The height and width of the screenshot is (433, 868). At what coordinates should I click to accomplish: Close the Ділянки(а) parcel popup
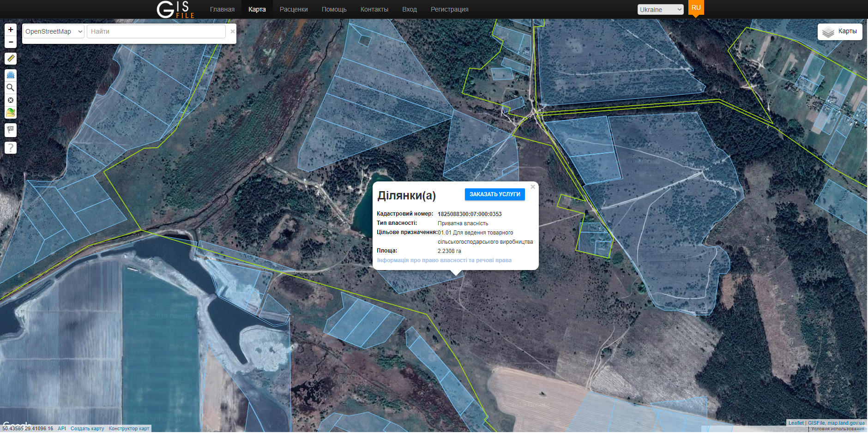pos(533,187)
